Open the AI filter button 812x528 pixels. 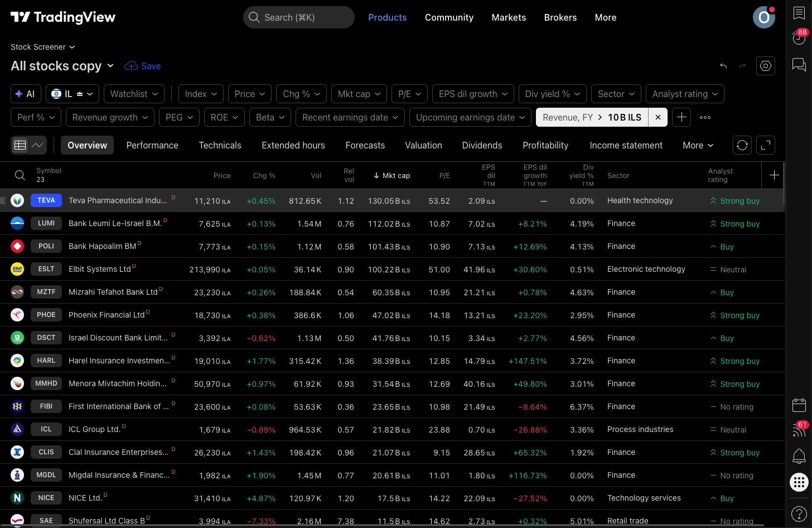tap(26, 94)
